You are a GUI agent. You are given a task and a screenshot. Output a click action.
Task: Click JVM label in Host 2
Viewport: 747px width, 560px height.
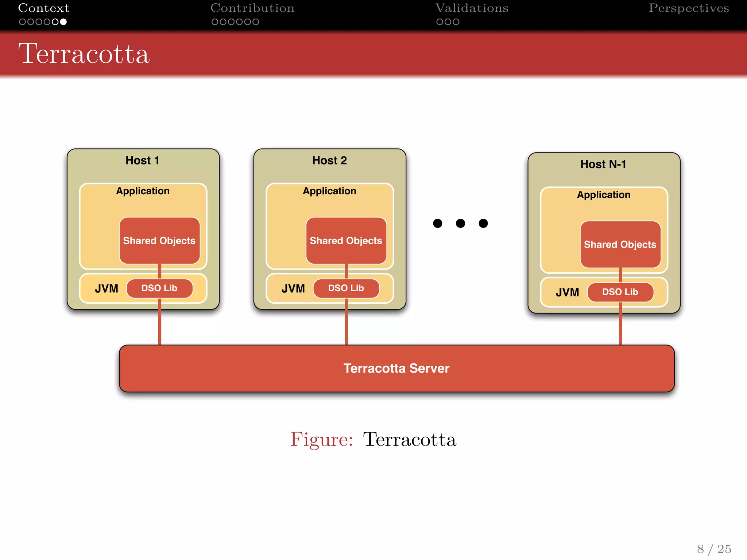(293, 289)
